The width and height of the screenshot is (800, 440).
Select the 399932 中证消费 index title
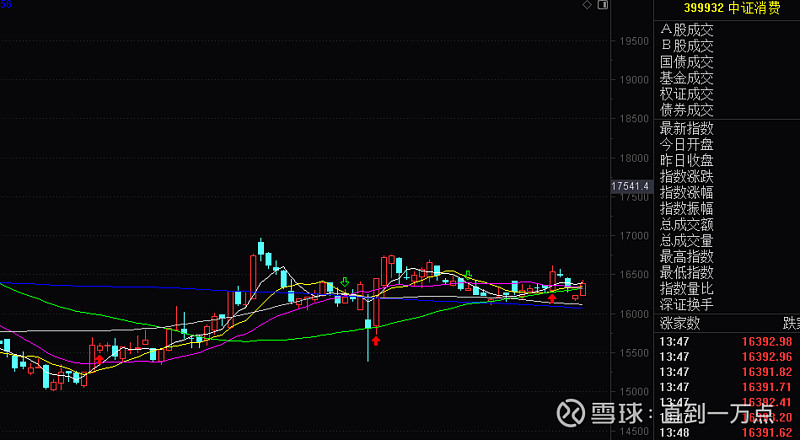(x=732, y=8)
